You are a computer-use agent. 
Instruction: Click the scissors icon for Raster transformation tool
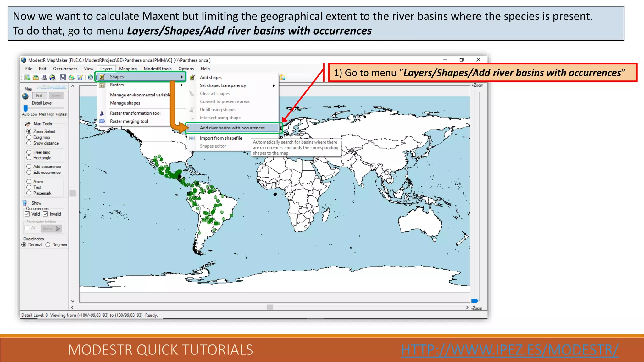(x=102, y=113)
